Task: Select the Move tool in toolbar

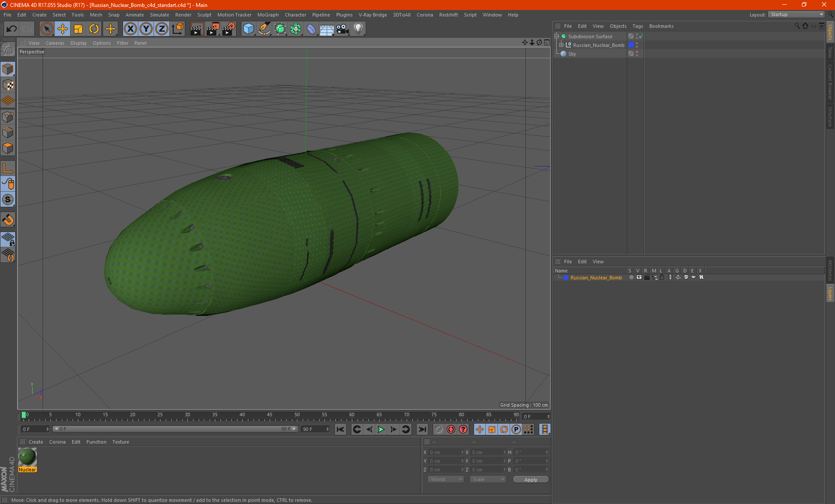Action: 63,29
